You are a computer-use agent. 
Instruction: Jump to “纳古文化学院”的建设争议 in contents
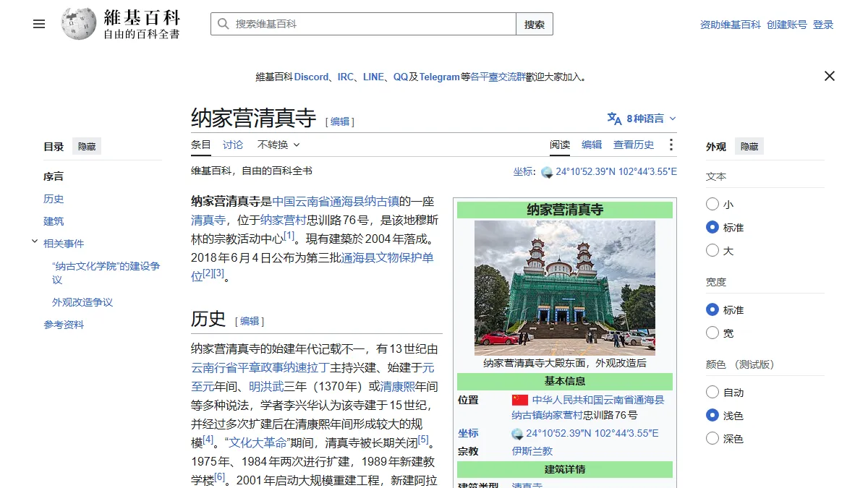pos(106,273)
